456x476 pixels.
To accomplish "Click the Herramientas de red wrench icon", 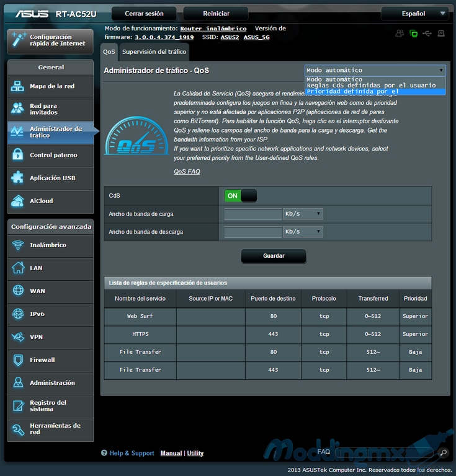I will pyautogui.click(x=18, y=429).
